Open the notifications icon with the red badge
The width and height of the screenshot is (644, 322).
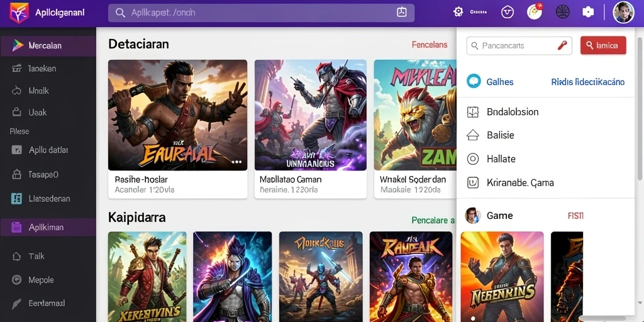tap(535, 11)
